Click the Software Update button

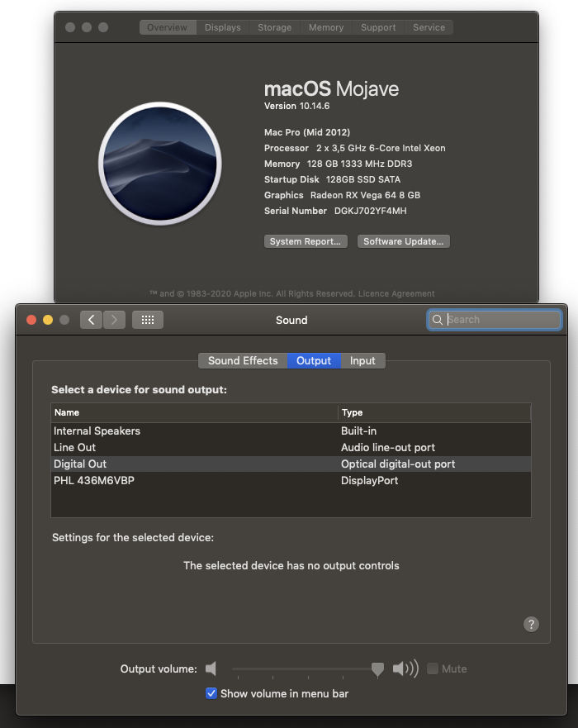coord(404,241)
